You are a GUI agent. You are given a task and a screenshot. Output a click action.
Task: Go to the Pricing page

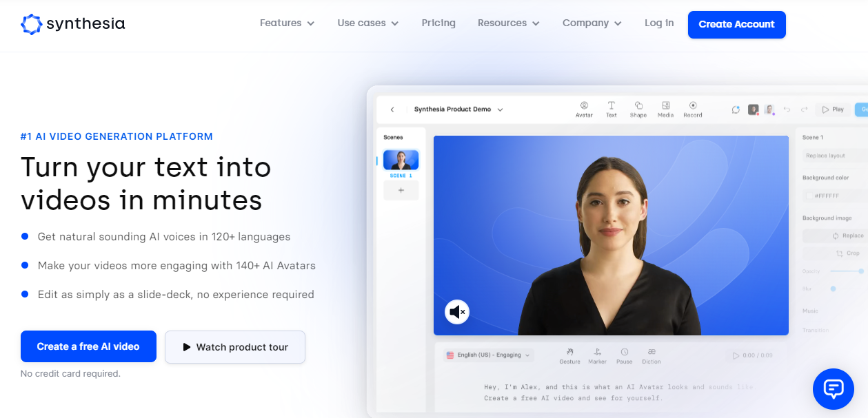click(x=438, y=23)
